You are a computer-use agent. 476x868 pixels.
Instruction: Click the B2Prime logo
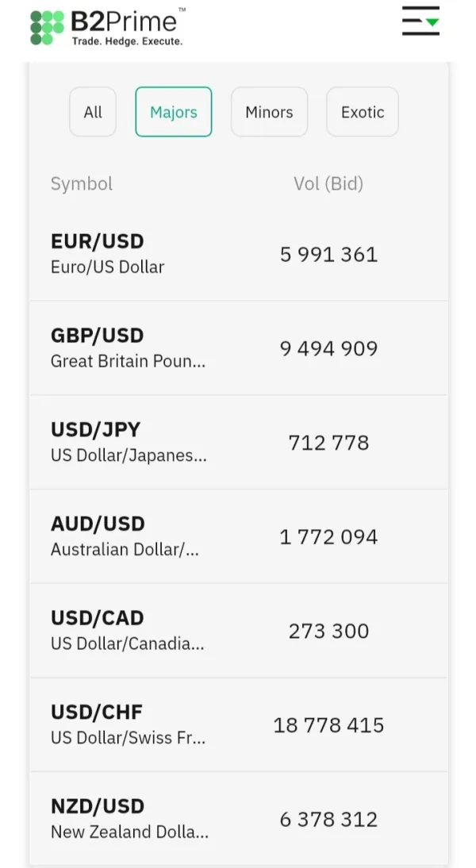click(108, 27)
